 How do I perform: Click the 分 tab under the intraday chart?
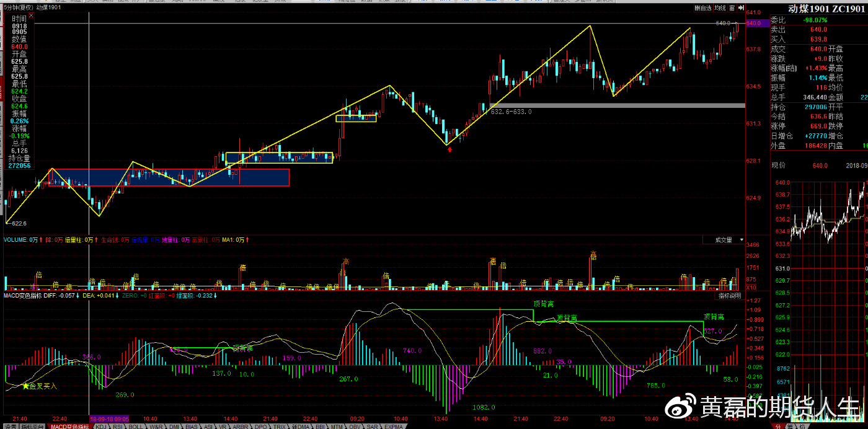(778, 427)
